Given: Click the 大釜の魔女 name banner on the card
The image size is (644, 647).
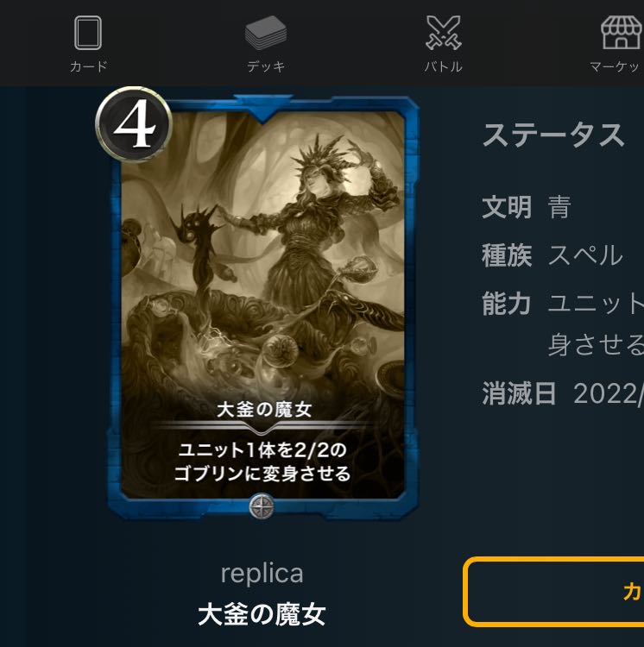Looking at the screenshot, I should (x=264, y=410).
